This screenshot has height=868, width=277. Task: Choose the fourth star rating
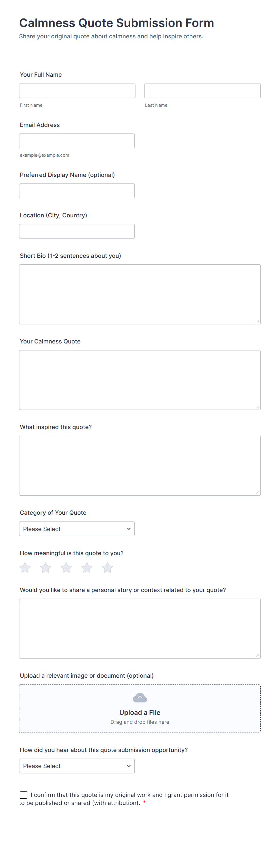tap(87, 568)
